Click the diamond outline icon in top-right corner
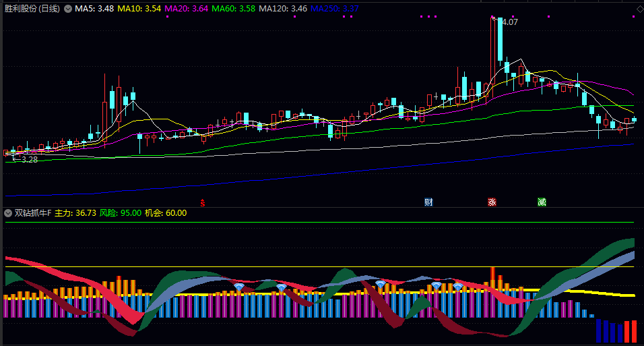Viewport: 644px width, 346px height. (640, 9)
